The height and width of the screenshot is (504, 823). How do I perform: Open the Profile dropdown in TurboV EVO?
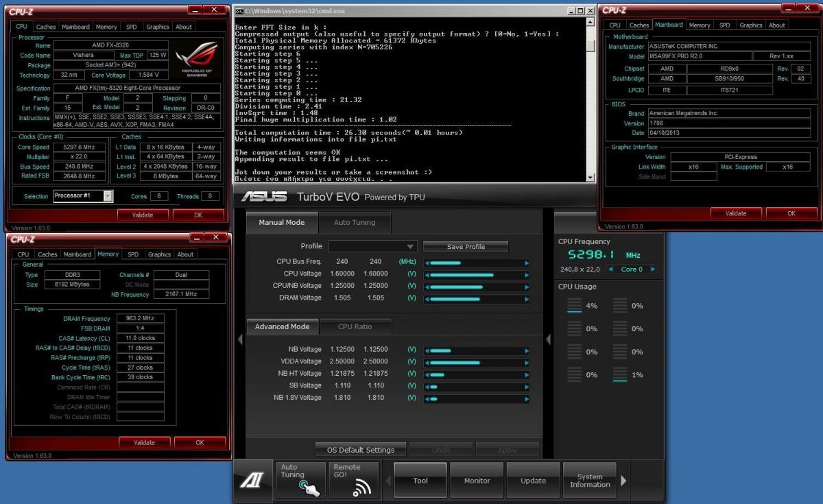pyautogui.click(x=372, y=246)
